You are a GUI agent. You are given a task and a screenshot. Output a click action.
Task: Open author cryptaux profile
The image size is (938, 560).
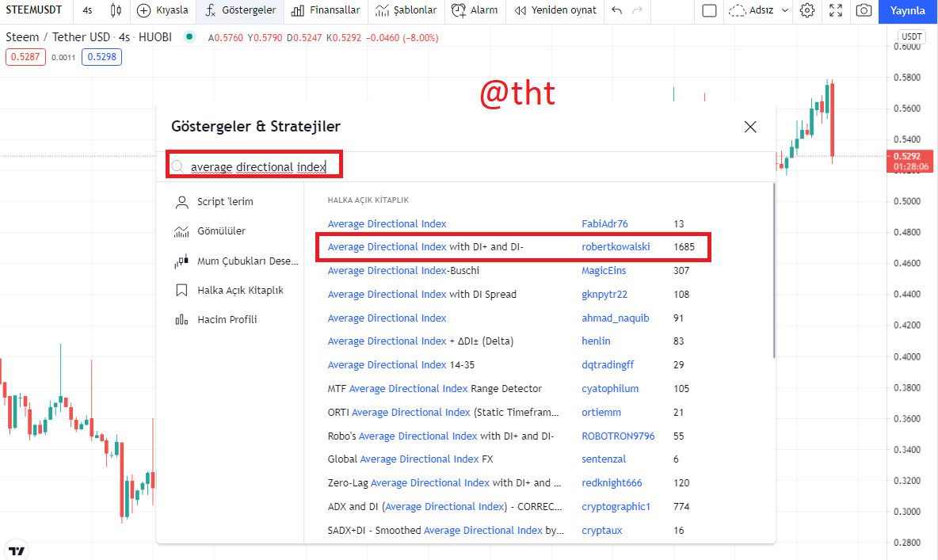point(602,531)
